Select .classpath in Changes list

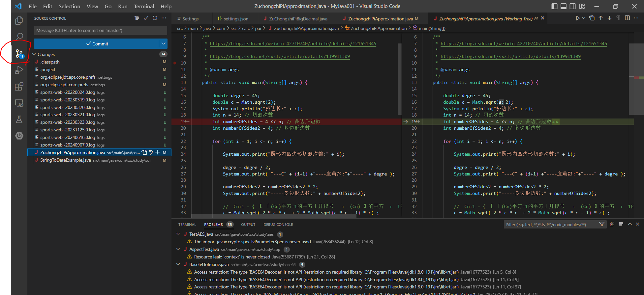click(99, 62)
